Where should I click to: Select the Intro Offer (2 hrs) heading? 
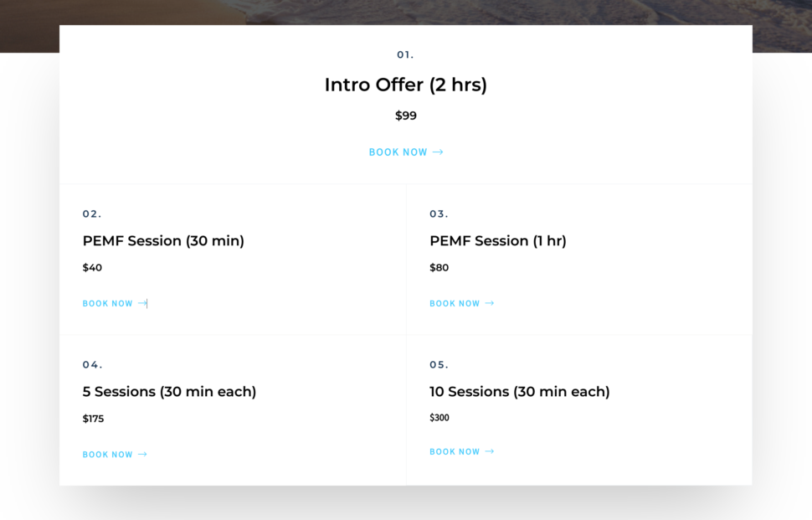pos(405,85)
